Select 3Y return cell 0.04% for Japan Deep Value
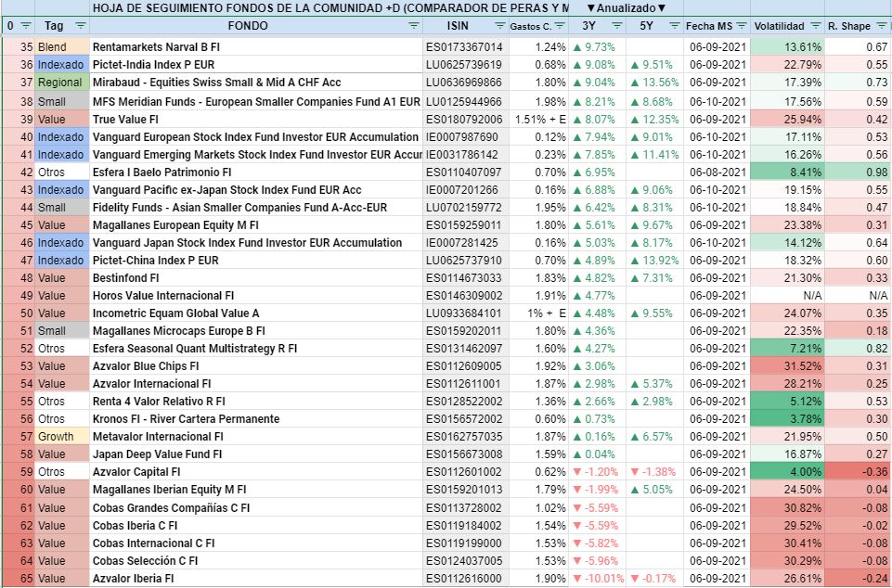The image size is (892, 588). (x=598, y=454)
